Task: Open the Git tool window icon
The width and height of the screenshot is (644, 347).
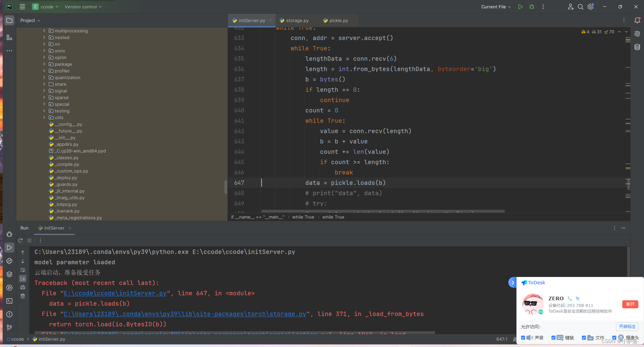Action: tap(9, 327)
